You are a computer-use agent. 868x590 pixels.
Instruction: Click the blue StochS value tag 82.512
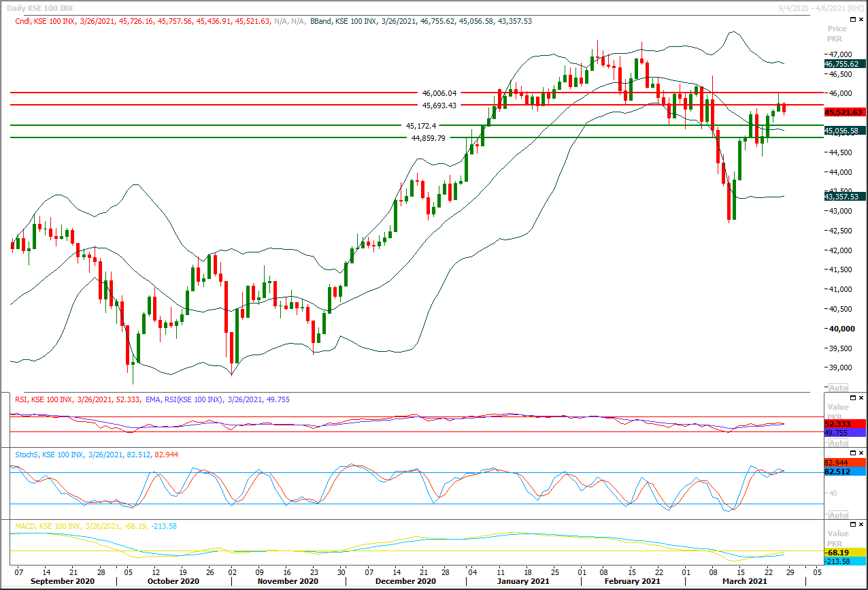pos(844,471)
